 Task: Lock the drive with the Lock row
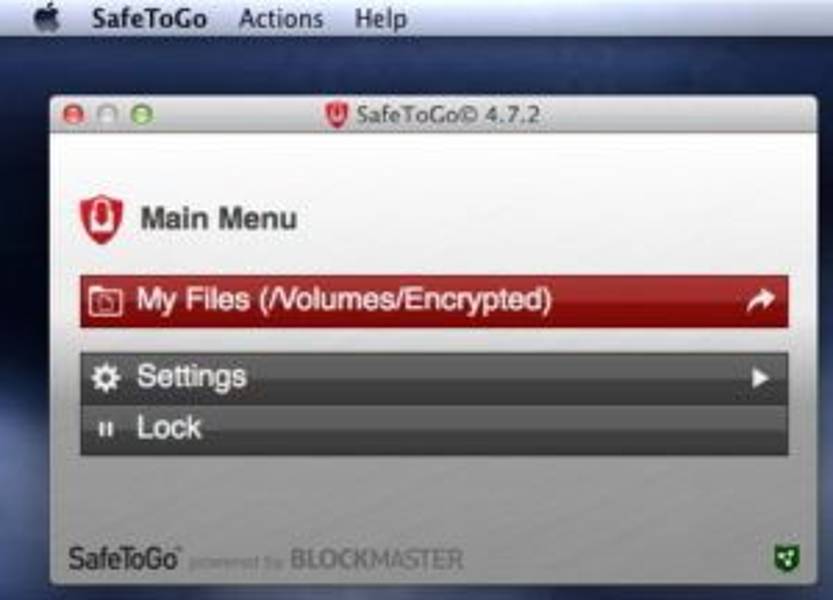(x=434, y=429)
